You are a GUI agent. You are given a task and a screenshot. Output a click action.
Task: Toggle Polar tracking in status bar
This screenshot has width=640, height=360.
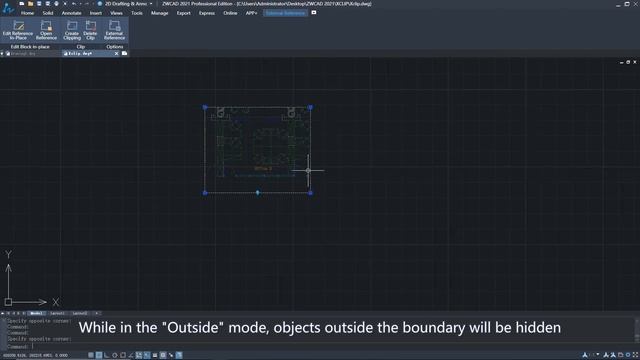[115, 355]
